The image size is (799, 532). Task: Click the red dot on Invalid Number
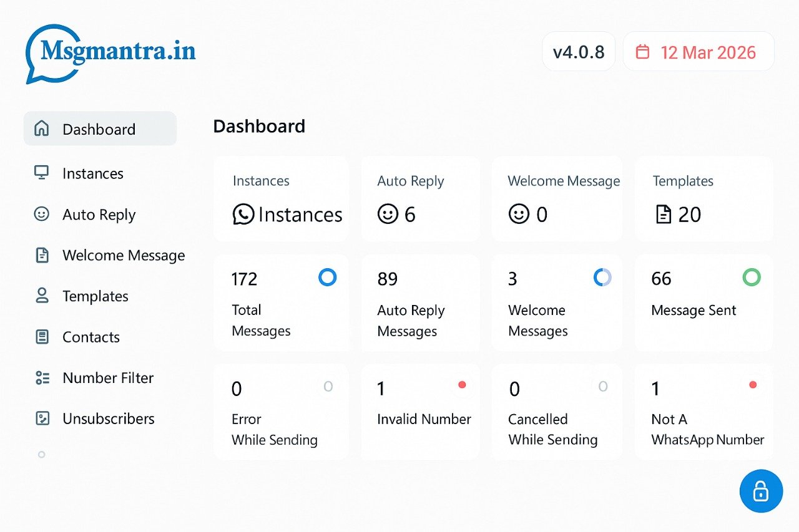(x=462, y=385)
